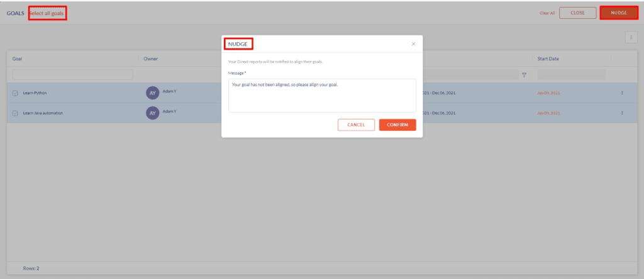Click Dec 06, 2021 range in Learn Java automation row

[x=439, y=113]
